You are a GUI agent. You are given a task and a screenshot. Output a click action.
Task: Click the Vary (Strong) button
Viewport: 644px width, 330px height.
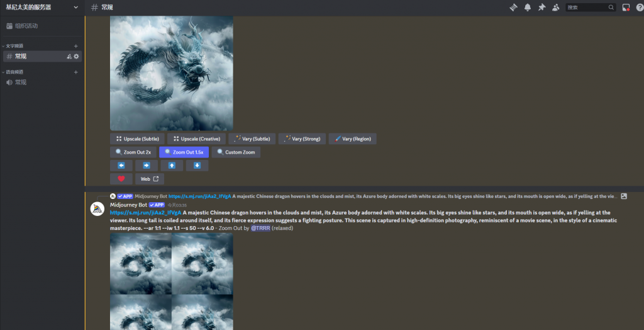[x=303, y=139]
